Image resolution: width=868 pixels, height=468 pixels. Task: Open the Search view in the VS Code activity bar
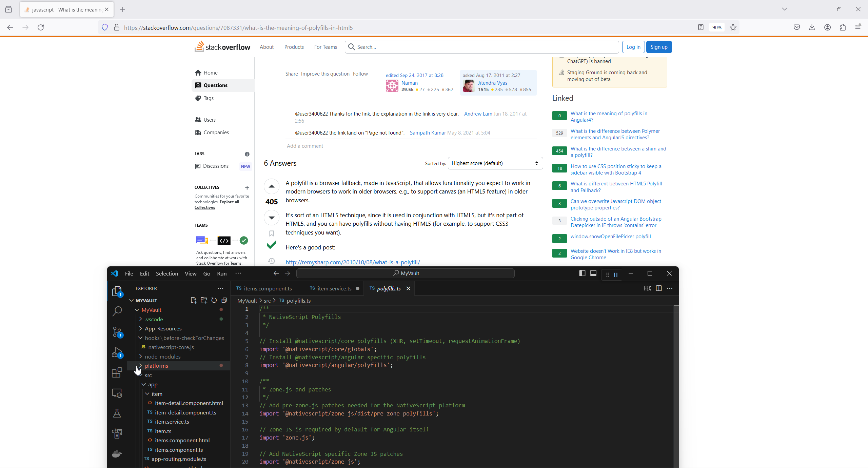point(117,311)
